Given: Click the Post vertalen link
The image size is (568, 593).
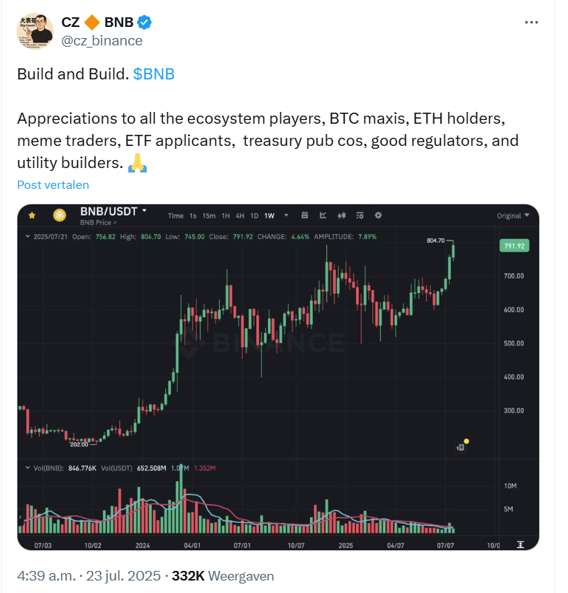Looking at the screenshot, I should pyautogui.click(x=53, y=185).
